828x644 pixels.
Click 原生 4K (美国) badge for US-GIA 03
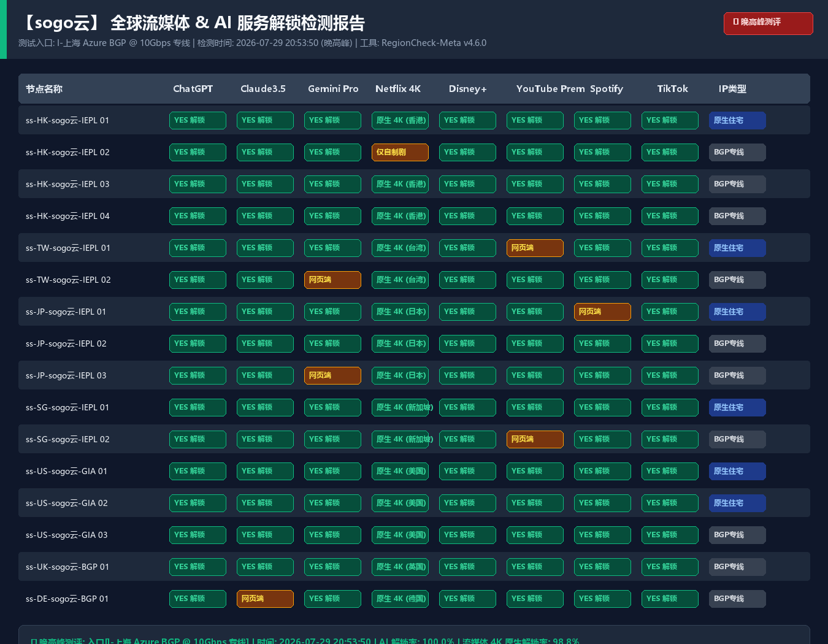tap(400, 535)
